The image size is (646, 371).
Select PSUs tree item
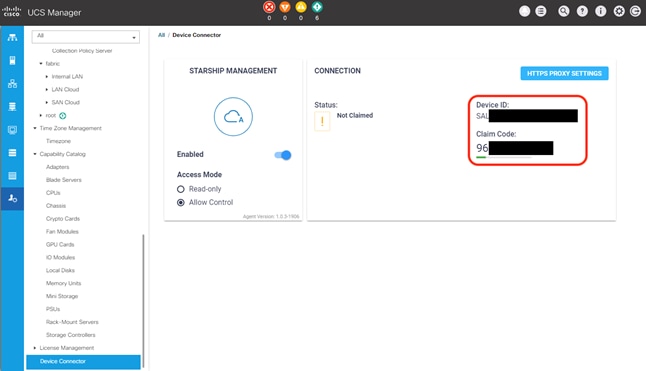point(53,309)
